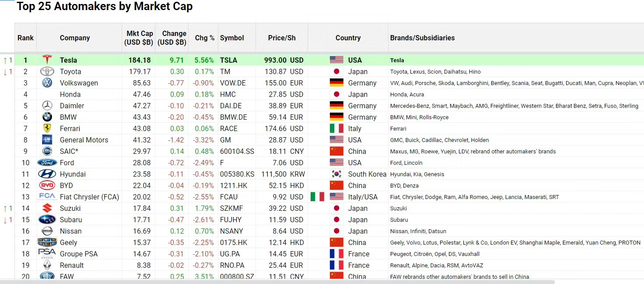Click the South Korea flag icon

(336, 174)
